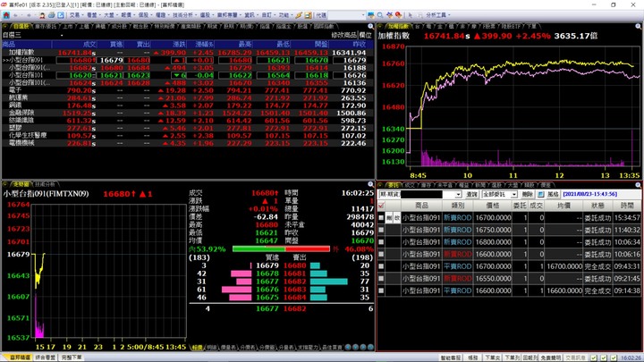The width and height of the screenshot is (644, 362).
Task: Check the order row timed 09:21:45
Action: pos(381,279)
